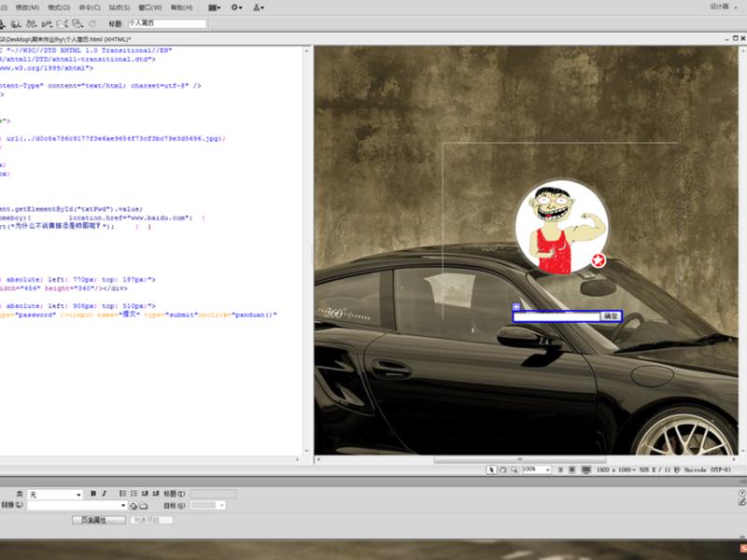Screen dimensions: 747x560
Task: Open the class dropdown showing 无
Action: tap(55, 495)
